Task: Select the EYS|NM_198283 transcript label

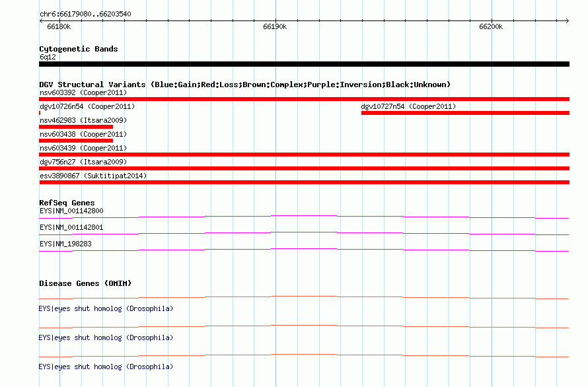Action: pos(65,244)
